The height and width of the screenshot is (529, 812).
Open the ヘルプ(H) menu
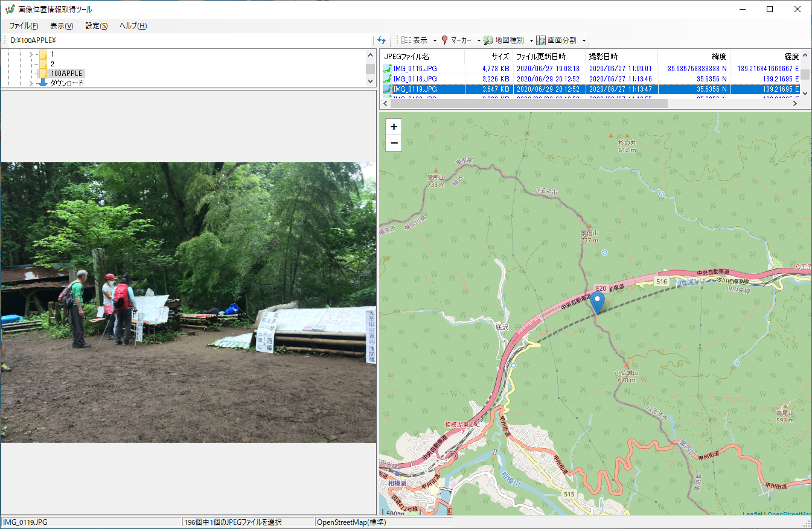click(x=133, y=26)
